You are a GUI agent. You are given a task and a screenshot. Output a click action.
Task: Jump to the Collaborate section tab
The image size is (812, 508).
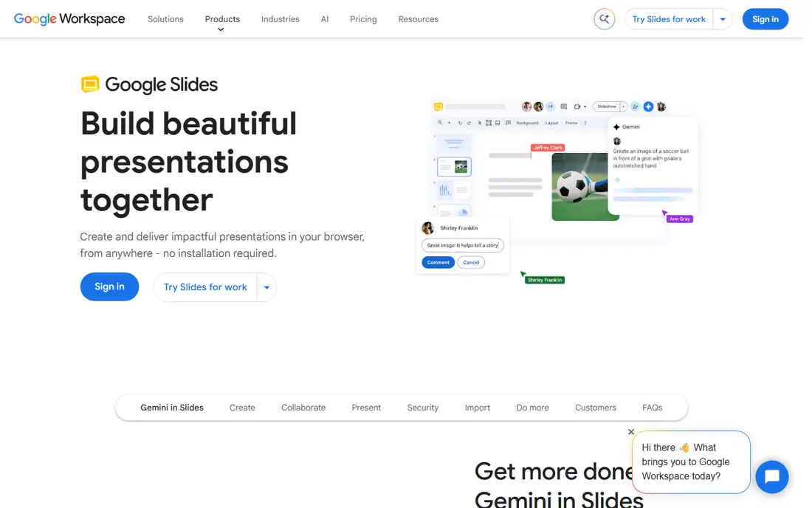(x=303, y=408)
